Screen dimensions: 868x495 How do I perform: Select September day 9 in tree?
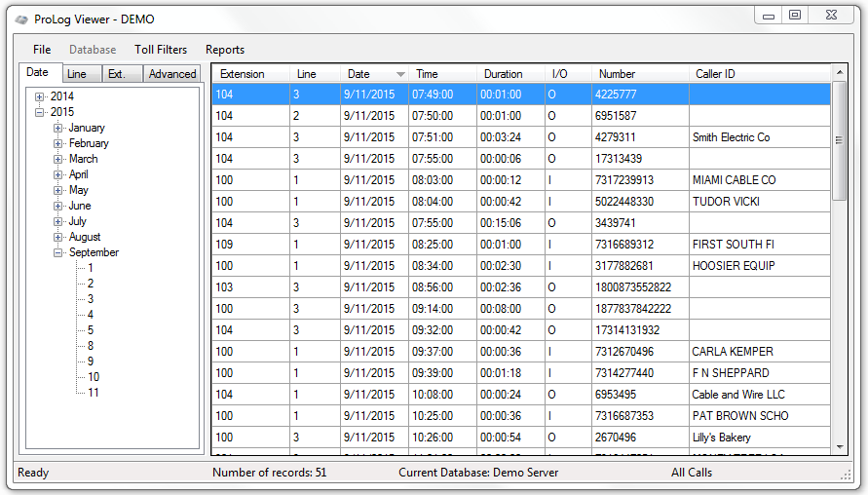pos(91,361)
